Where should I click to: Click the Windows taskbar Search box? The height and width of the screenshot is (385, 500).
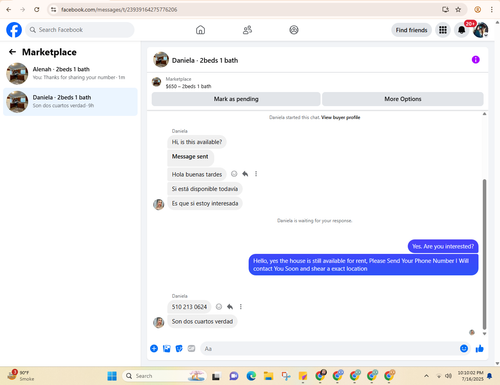point(164,376)
